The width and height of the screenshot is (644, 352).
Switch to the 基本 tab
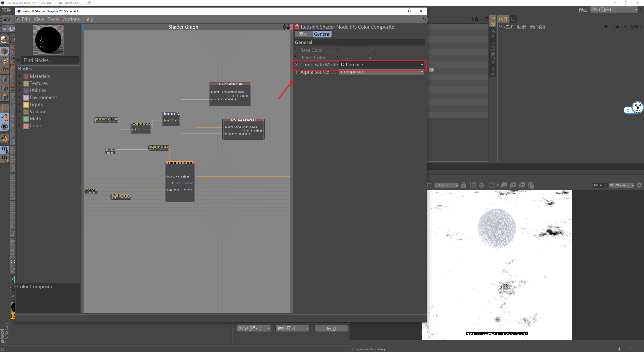(x=303, y=34)
